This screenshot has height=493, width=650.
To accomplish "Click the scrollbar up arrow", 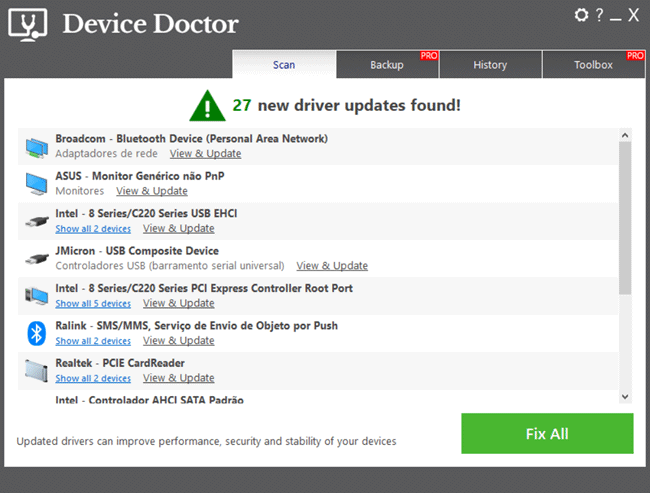I will tap(625, 135).
